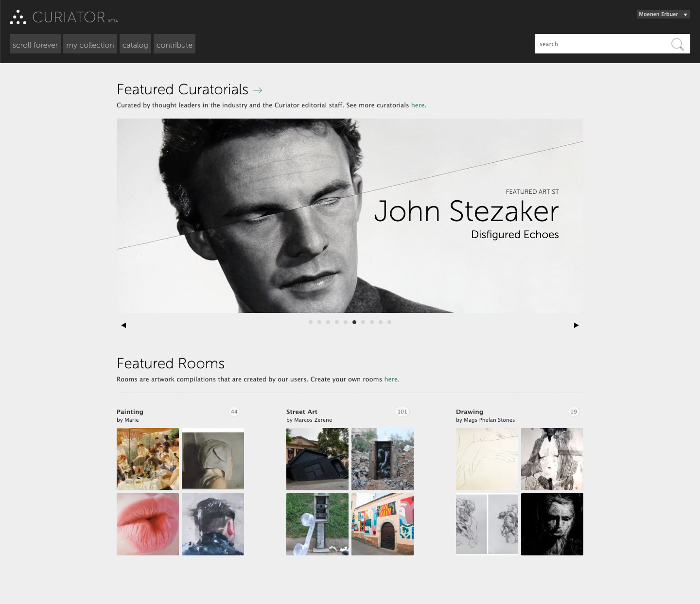Open the Drawing room title
The width and height of the screenshot is (700, 604).
pos(470,412)
